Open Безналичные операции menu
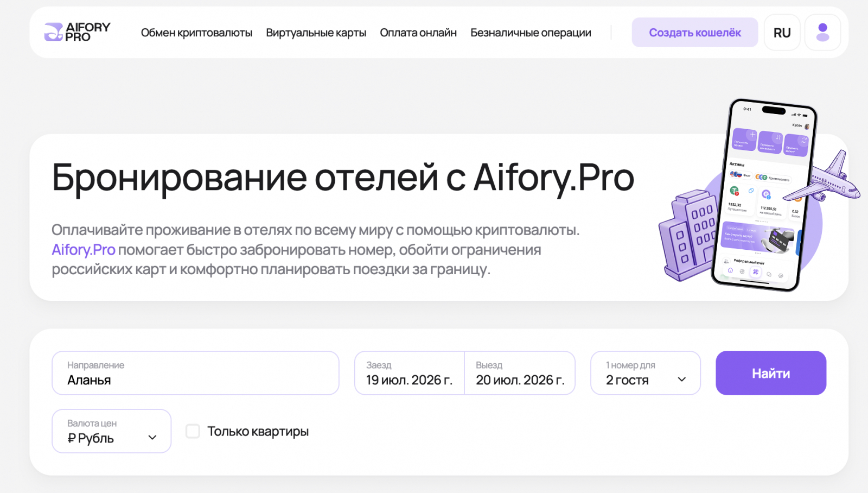 [531, 33]
